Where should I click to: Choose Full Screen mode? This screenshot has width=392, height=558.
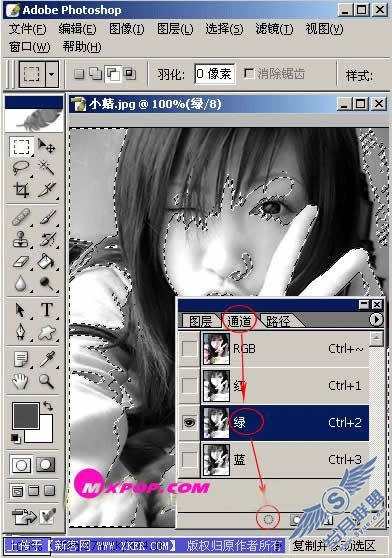[49, 491]
